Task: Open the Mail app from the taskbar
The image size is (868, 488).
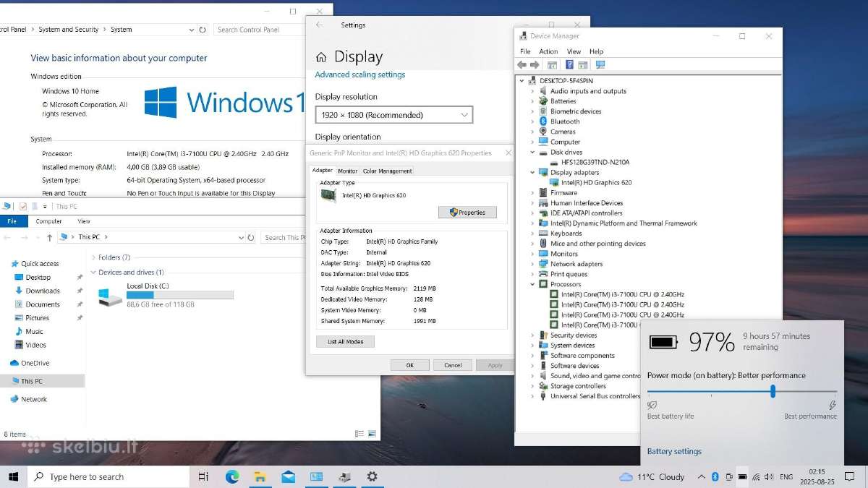Action: (x=288, y=476)
